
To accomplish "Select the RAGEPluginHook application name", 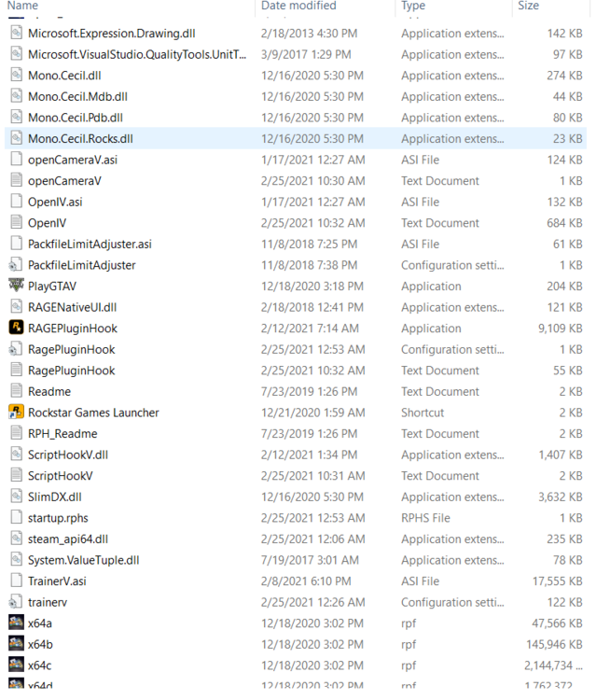I will click(73, 329).
